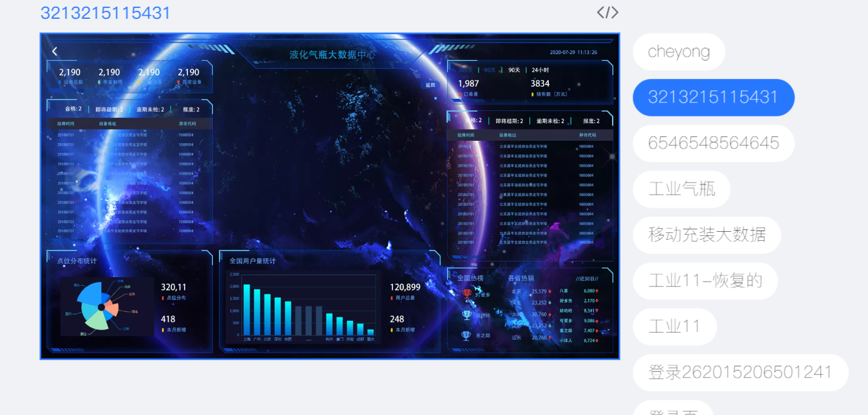The image size is (868, 415).
Task: Click the second-place trophy icon
Action: click(466, 315)
